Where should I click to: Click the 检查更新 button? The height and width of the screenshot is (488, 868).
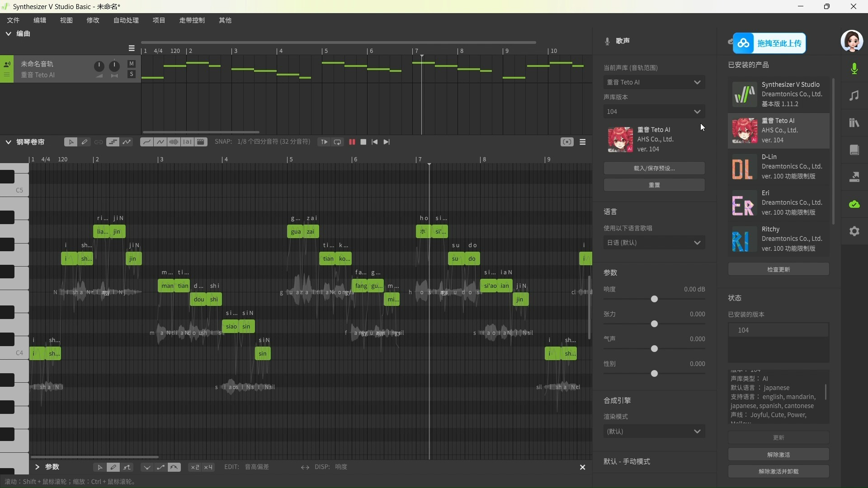tap(778, 269)
